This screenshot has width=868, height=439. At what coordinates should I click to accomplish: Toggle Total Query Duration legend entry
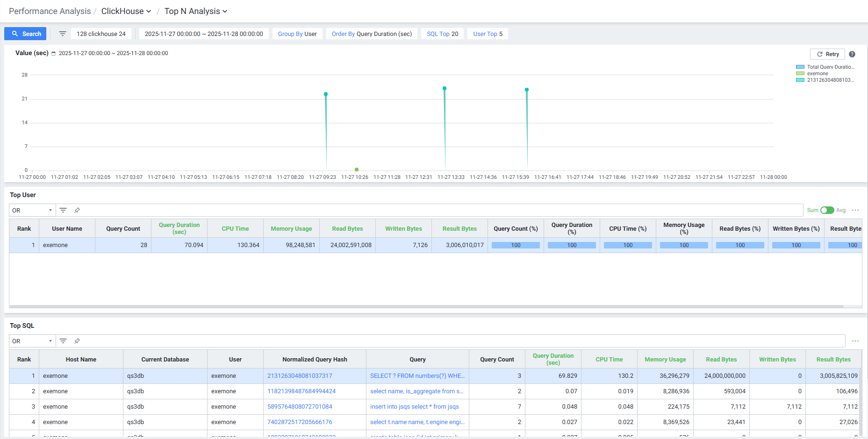point(830,67)
